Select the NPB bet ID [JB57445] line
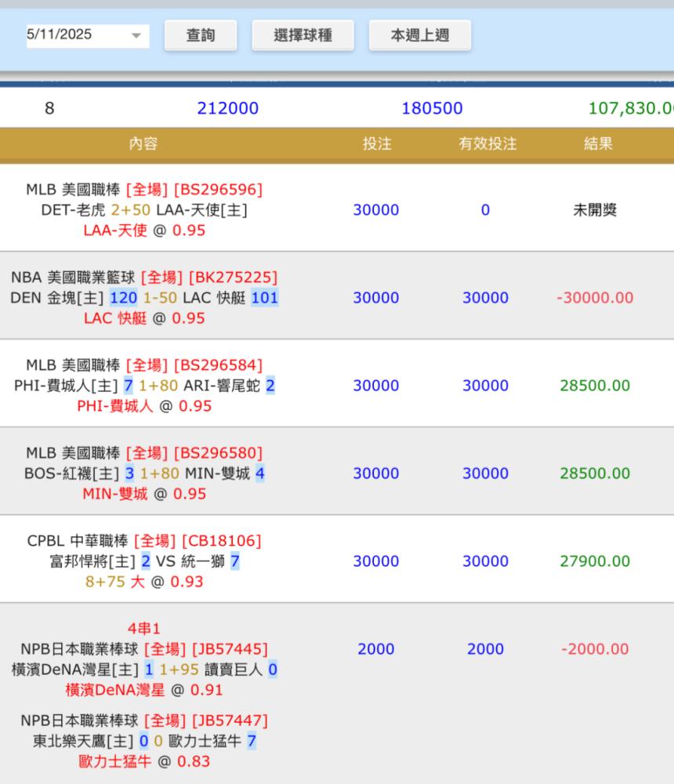Viewport: 674px width, 784px height. (144, 649)
